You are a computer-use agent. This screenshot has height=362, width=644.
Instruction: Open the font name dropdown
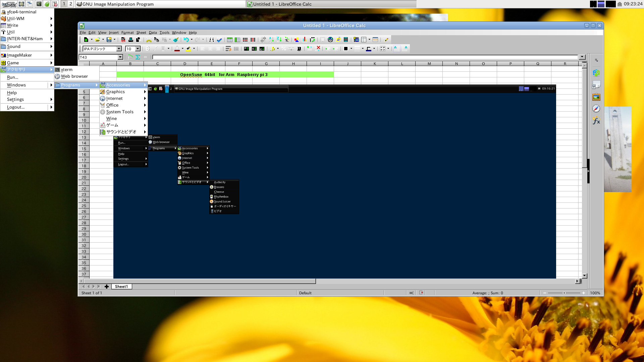119,49
